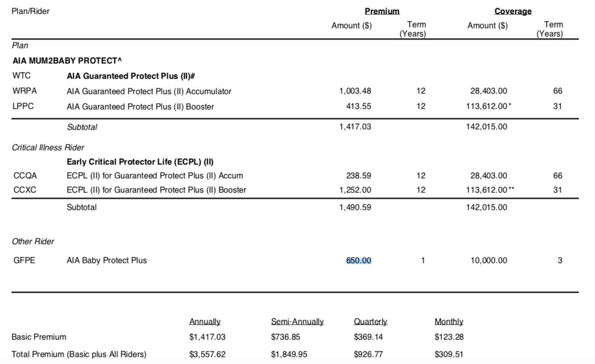Click the WTC plan code
595x364 pixels.
click(21, 76)
